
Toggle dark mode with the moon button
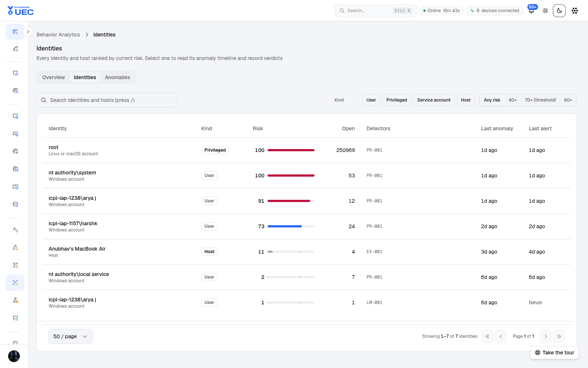pyautogui.click(x=559, y=11)
